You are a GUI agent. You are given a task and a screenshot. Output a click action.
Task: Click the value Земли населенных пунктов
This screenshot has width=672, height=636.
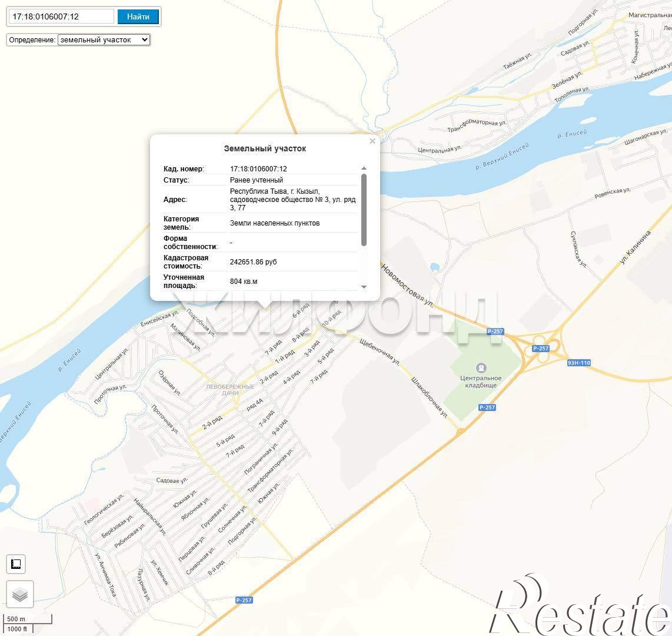click(275, 223)
